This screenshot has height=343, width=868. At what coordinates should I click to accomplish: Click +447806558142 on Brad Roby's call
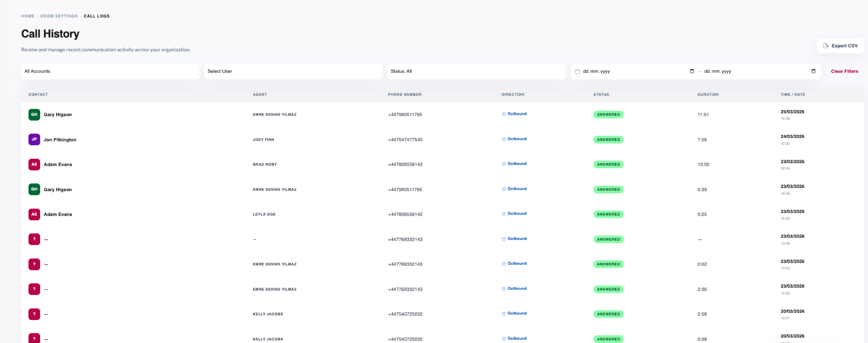[405, 164]
